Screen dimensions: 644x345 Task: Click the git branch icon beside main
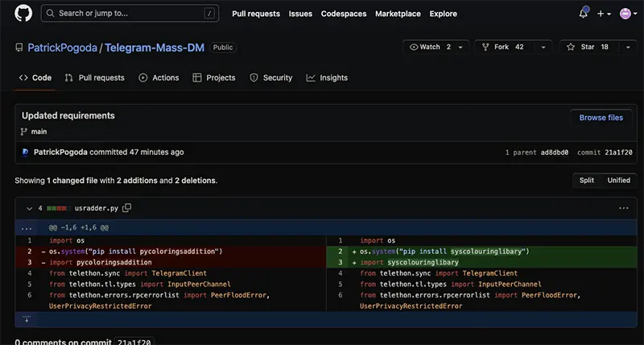point(24,131)
